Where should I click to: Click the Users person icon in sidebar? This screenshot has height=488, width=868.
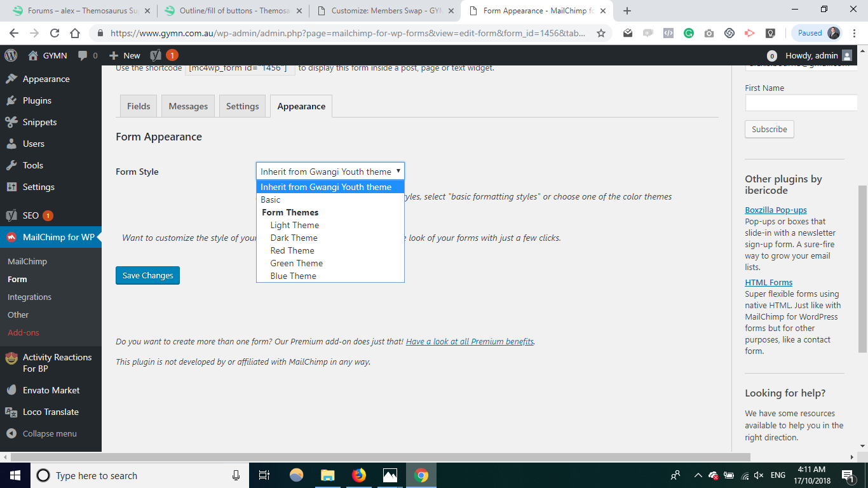(11, 144)
